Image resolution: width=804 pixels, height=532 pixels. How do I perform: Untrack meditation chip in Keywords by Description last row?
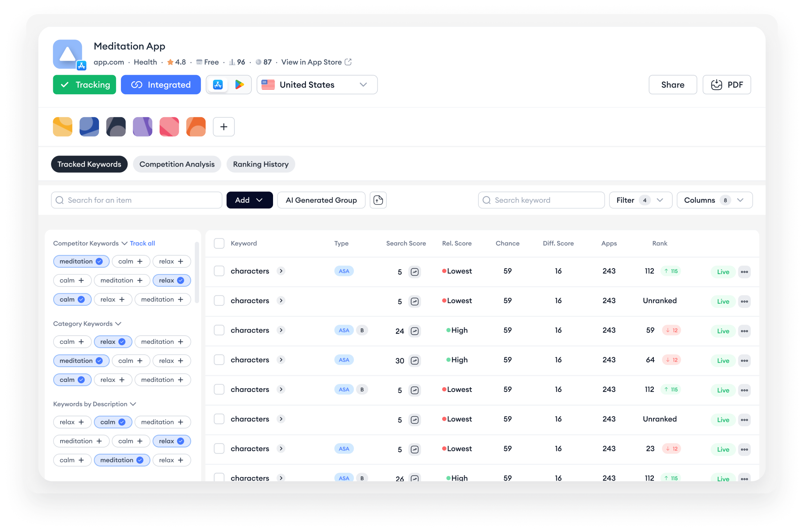(122, 460)
